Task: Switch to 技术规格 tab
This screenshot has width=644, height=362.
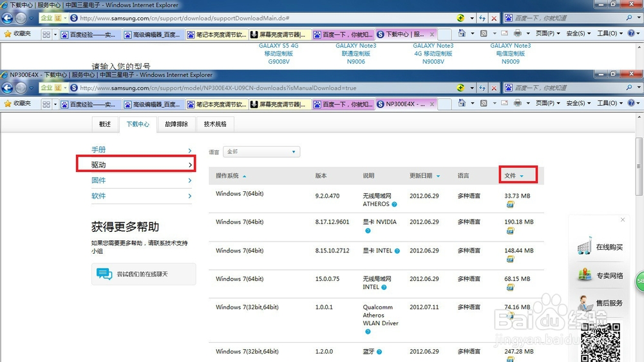Action: tap(215, 124)
